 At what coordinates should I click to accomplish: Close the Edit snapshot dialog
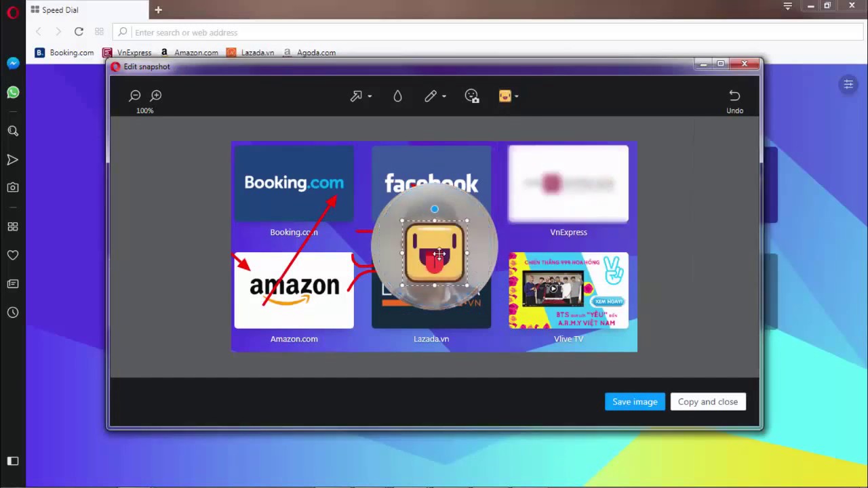tap(745, 64)
